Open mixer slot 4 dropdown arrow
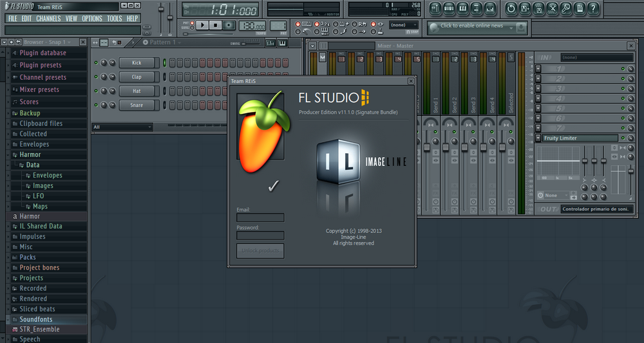644x343 pixels. click(x=538, y=98)
